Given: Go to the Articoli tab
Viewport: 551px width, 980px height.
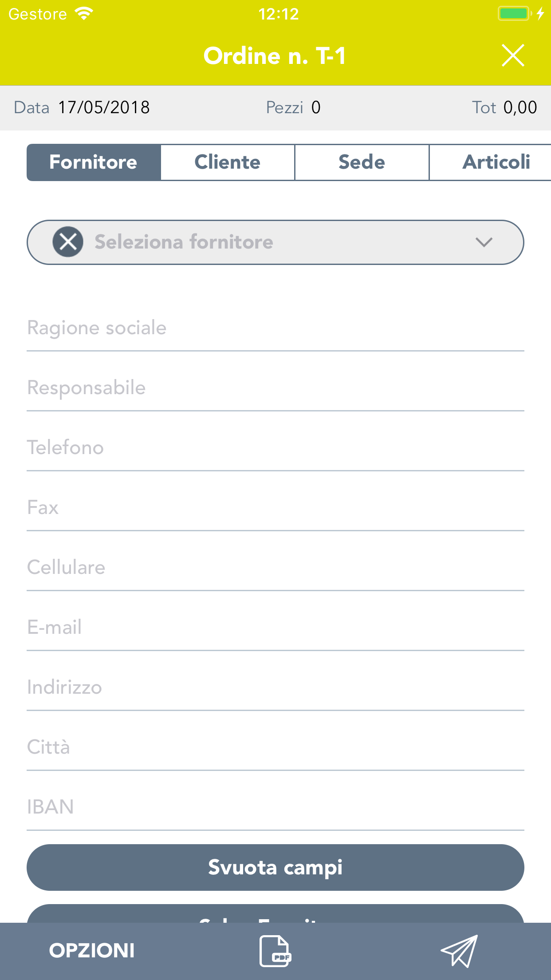Looking at the screenshot, I should point(496,162).
